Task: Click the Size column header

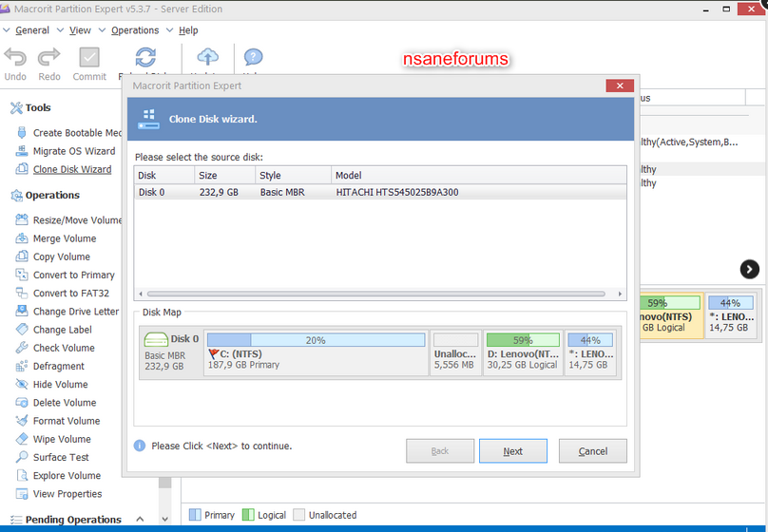Action: click(225, 175)
